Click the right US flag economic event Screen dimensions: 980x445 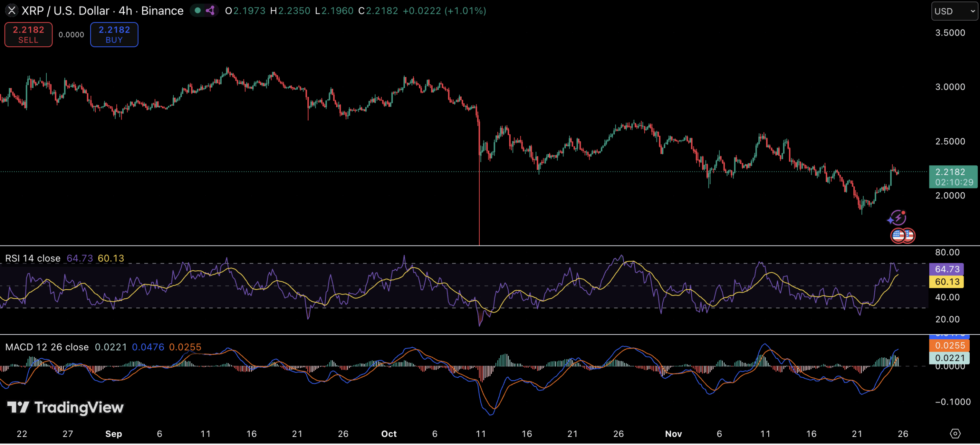[909, 236]
